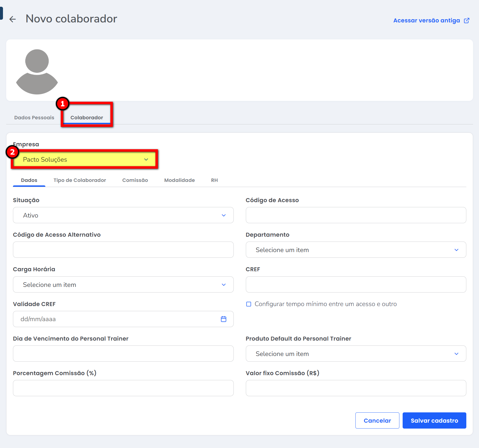Image resolution: width=479 pixels, height=448 pixels.
Task: Select the Colaborador tab
Action: [87, 118]
